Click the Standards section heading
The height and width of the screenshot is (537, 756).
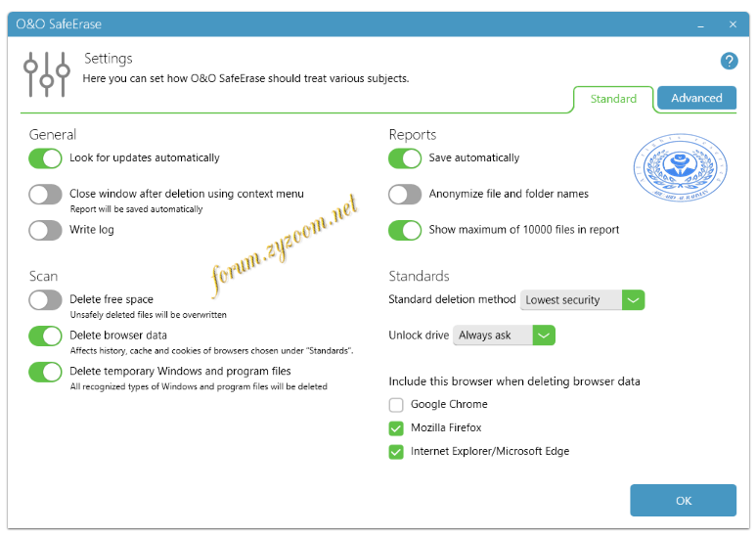tap(419, 276)
